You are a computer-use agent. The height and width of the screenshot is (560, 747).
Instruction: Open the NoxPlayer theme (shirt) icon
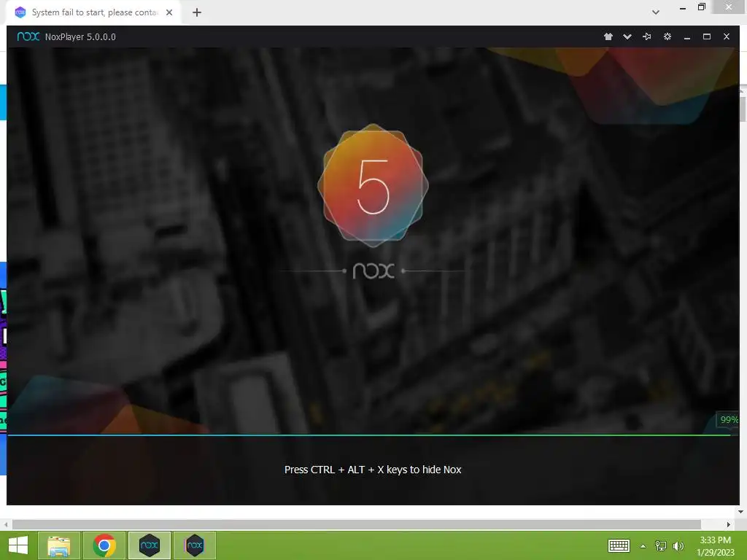click(x=608, y=36)
